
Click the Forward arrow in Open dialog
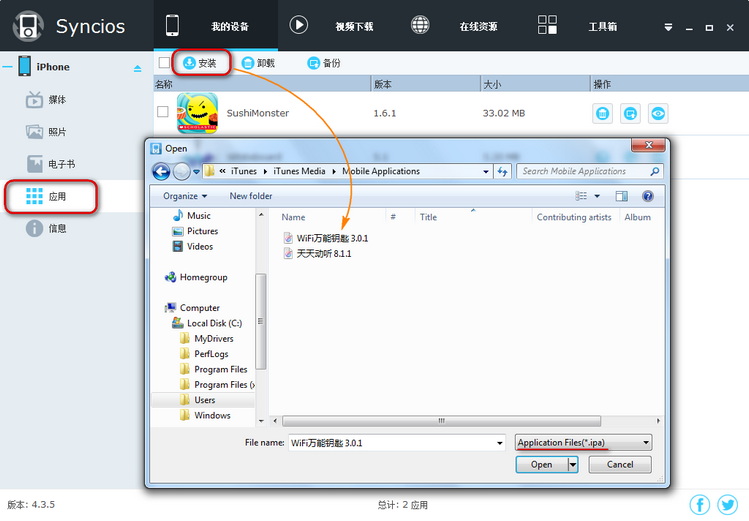(182, 171)
